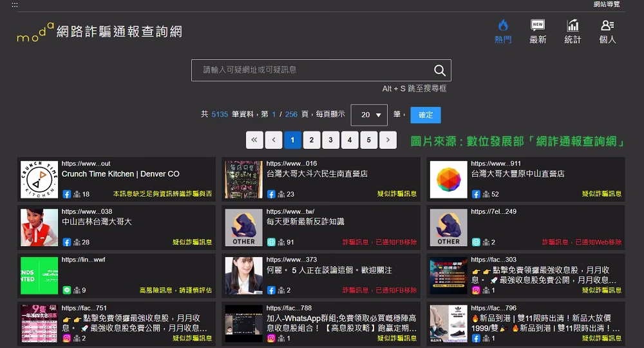Click the moda site logo
Screen dimensions: 644x348
[35, 32]
